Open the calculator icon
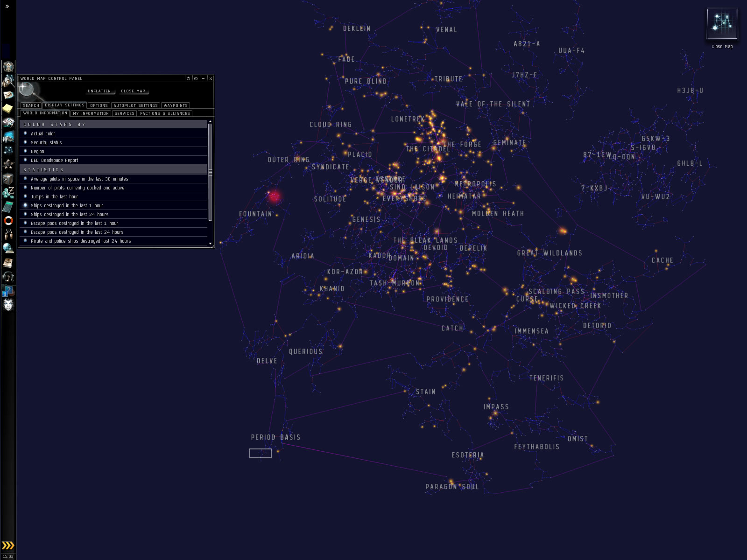The width and height of the screenshot is (747, 560). (x=8, y=207)
